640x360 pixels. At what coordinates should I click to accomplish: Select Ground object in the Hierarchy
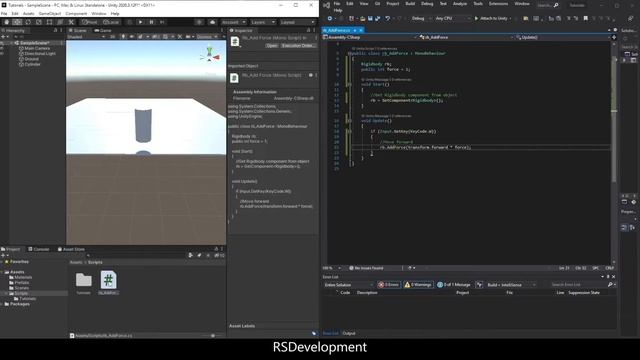[x=31, y=59]
